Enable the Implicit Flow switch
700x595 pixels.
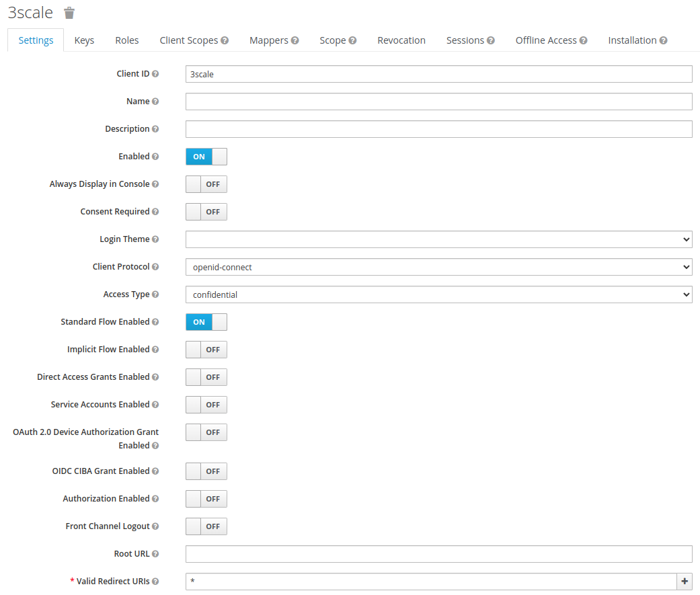(x=206, y=350)
